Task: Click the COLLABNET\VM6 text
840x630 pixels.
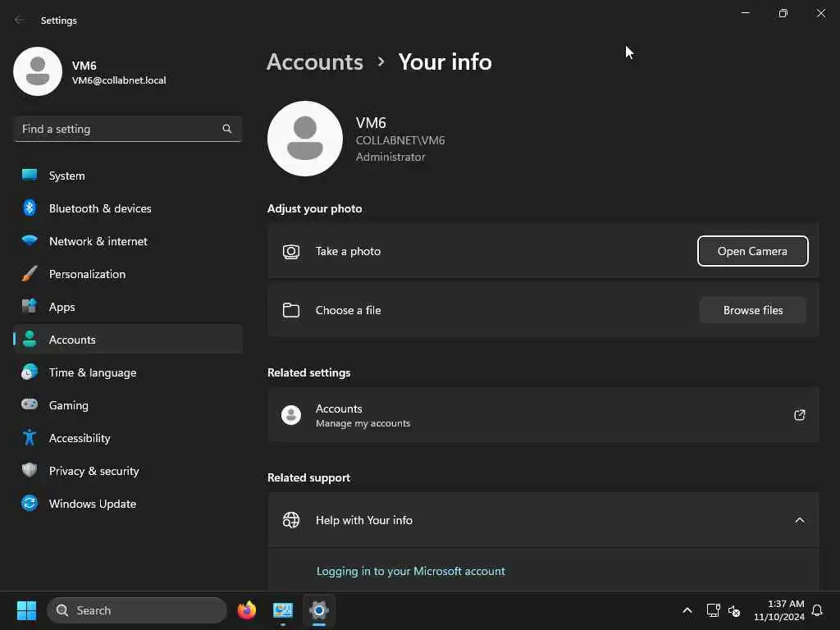Action: (x=400, y=140)
